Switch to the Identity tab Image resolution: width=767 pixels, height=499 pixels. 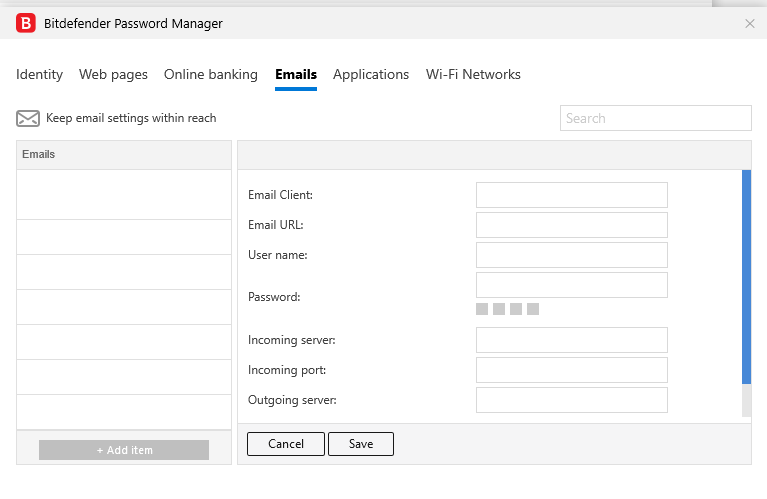[x=39, y=75]
